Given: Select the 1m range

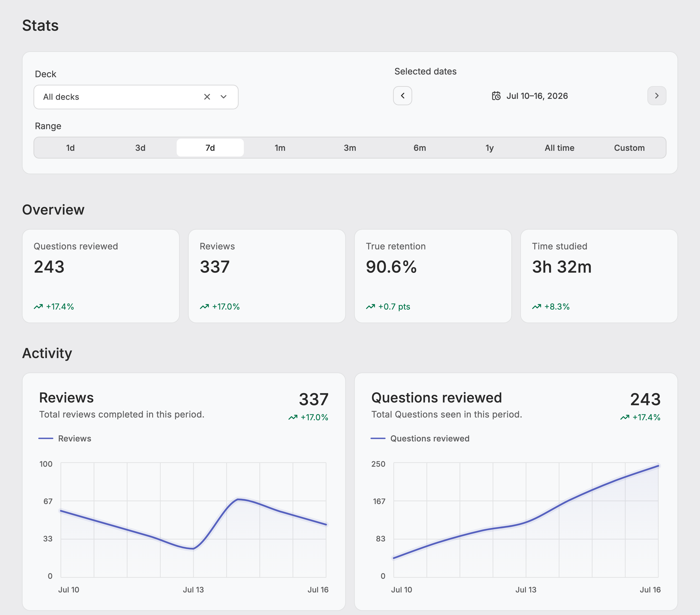Looking at the screenshot, I should click(x=280, y=148).
